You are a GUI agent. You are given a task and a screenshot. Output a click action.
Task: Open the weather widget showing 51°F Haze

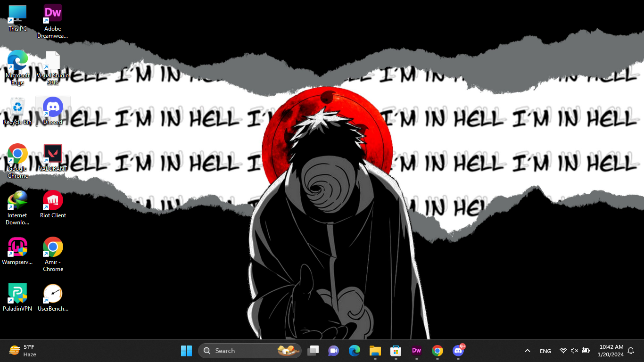23,351
